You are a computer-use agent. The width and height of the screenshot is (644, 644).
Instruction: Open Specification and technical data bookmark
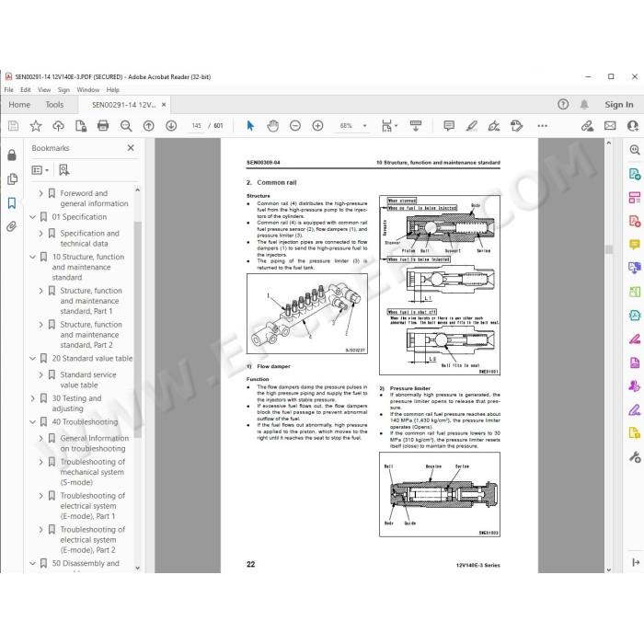pyautogui.click(x=89, y=238)
